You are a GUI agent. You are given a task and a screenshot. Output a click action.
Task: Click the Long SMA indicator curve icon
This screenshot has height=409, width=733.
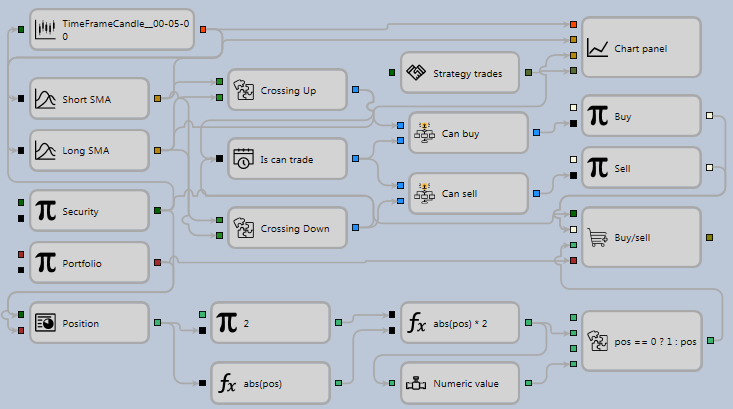tap(45, 151)
